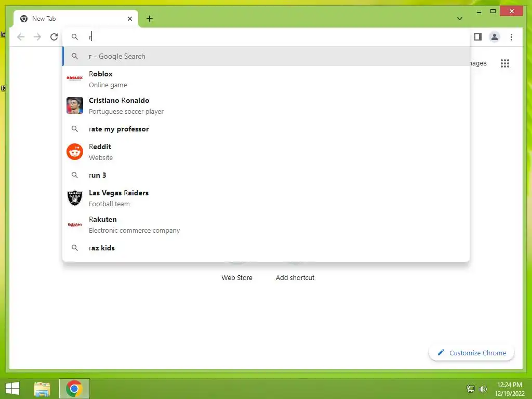Viewport: 532px width, 399px height.
Task: Click the magnifier icon in the omnibox
Action: pos(75,37)
